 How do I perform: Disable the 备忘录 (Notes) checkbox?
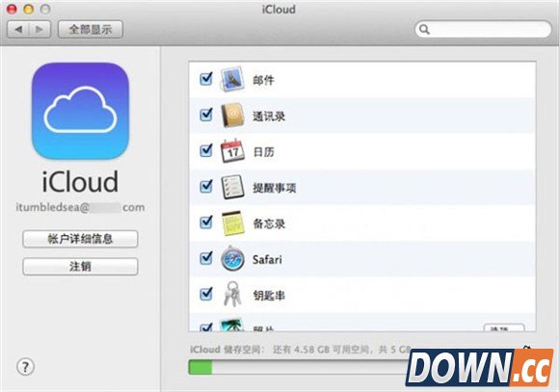tap(206, 222)
